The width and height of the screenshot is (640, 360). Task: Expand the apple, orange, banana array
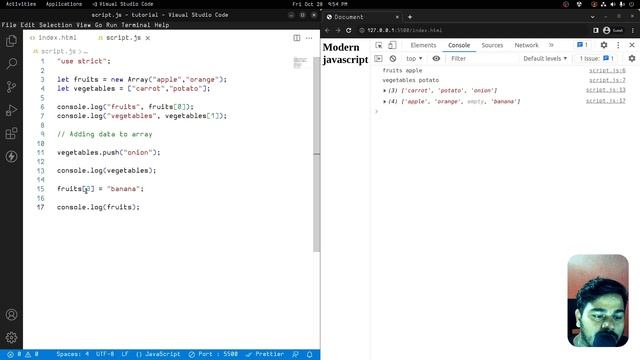tap(384, 101)
